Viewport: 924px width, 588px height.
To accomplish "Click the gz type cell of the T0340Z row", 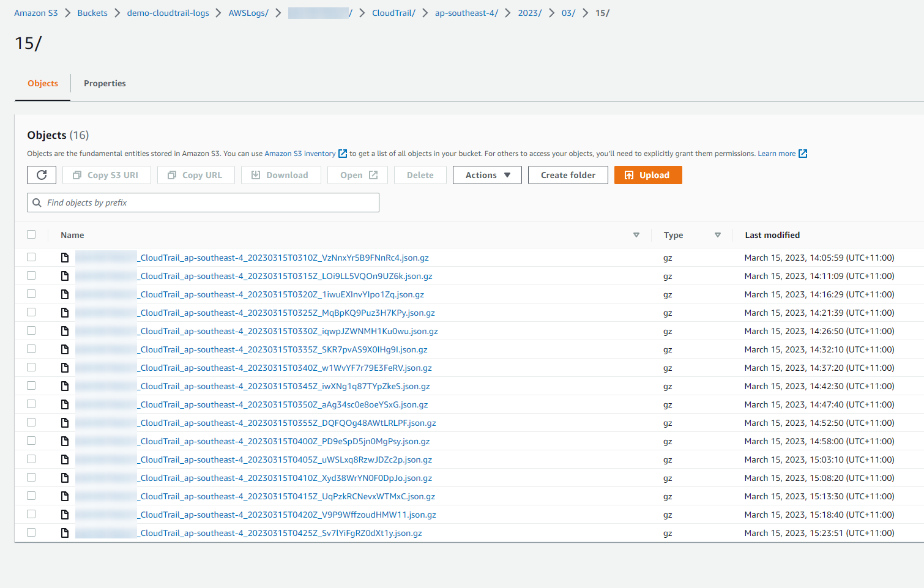I will (668, 368).
